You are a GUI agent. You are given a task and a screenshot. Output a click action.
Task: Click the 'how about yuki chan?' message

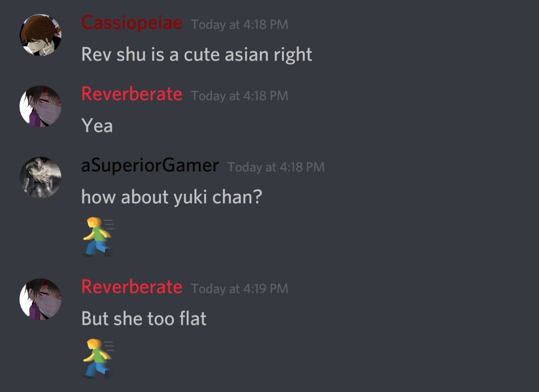tap(172, 197)
